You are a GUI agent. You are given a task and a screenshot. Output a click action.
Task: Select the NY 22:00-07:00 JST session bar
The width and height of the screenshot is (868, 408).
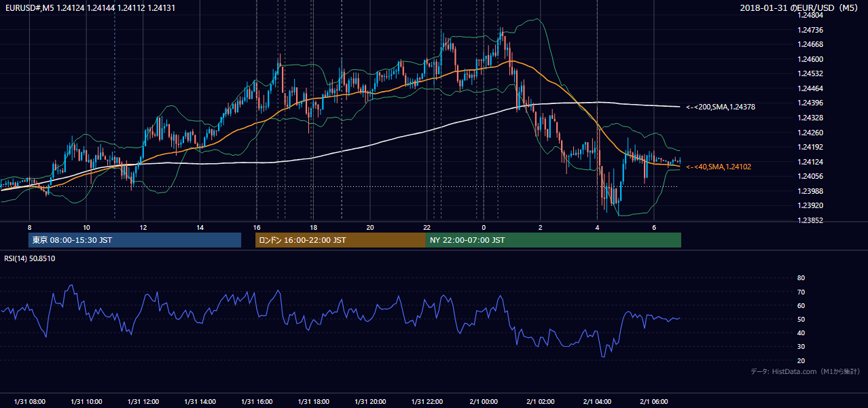coord(554,240)
